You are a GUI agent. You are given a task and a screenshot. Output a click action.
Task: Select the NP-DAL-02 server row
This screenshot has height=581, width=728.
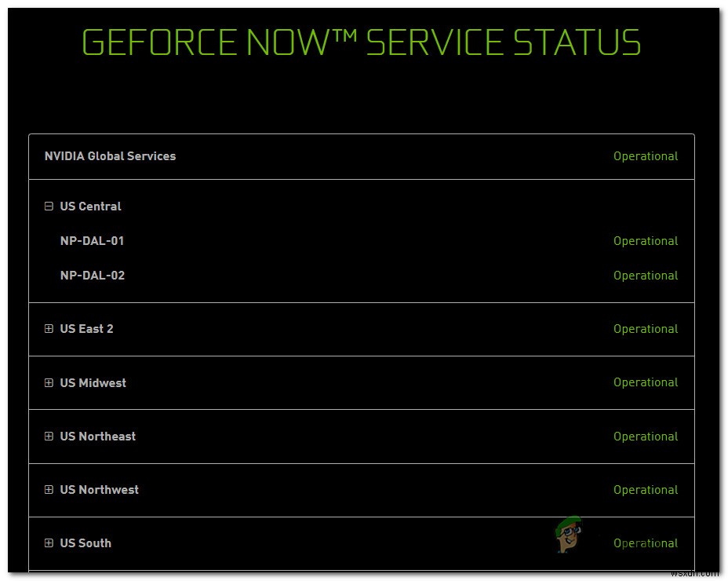point(92,276)
